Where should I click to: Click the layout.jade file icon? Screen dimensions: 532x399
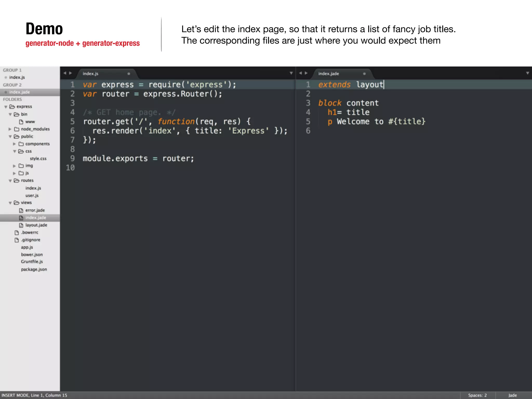click(21, 225)
